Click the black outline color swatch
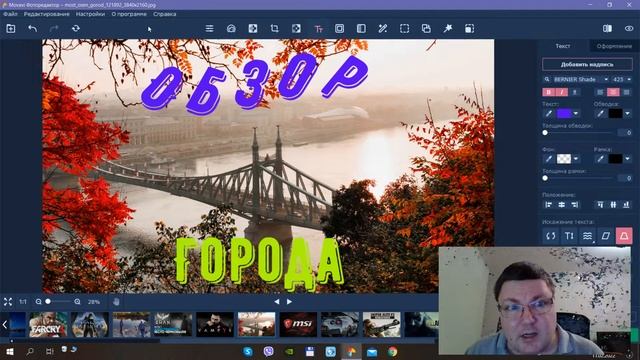The width and height of the screenshot is (640, 360). click(616, 113)
